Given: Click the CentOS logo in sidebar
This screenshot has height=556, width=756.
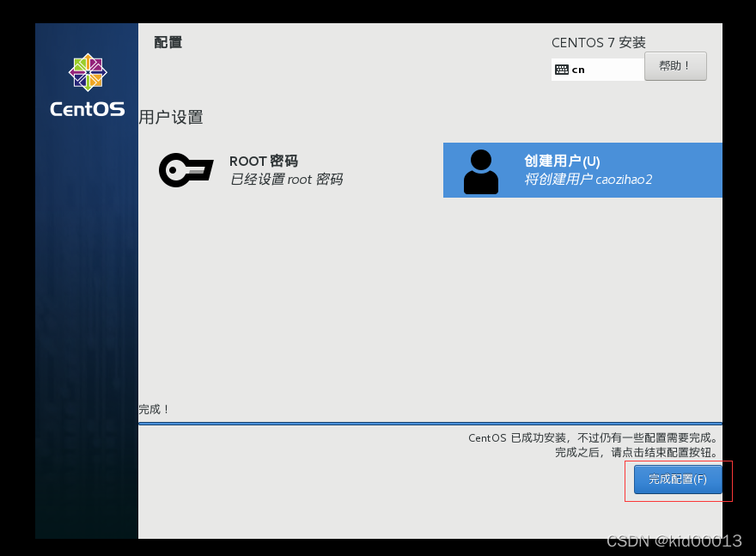Looking at the screenshot, I should point(88,85).
